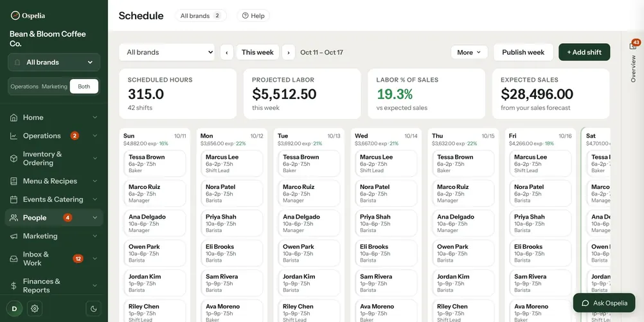Open Marco Ruiz's Tuesday Manager shift
Screen dimensions: 644x322
pyautogui.click(x=309, y=193)
